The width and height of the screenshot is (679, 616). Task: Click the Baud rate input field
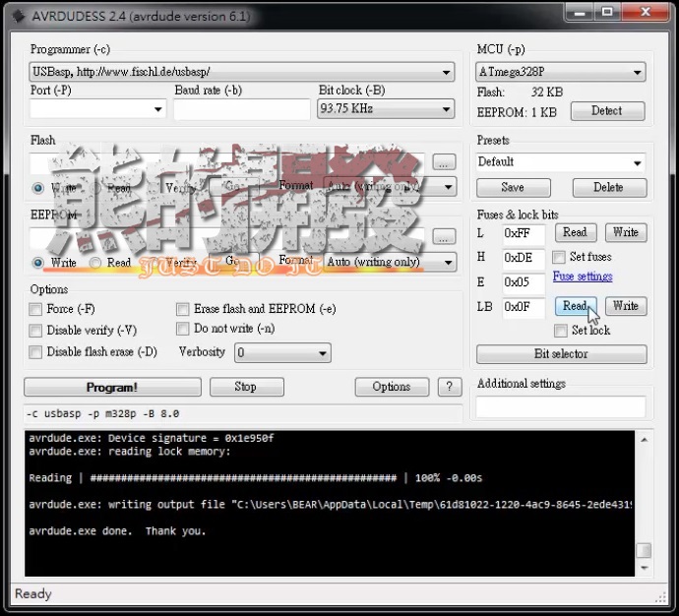point(242,109)
